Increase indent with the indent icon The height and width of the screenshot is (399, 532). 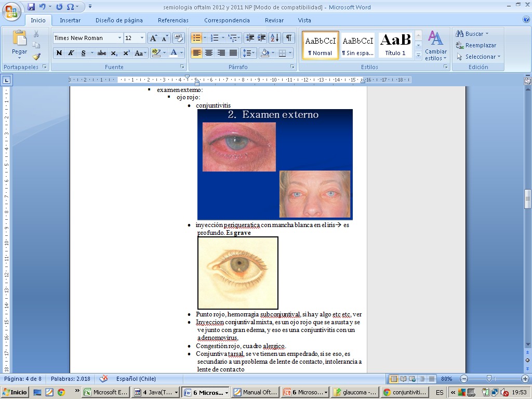click(x=261, y=38)
